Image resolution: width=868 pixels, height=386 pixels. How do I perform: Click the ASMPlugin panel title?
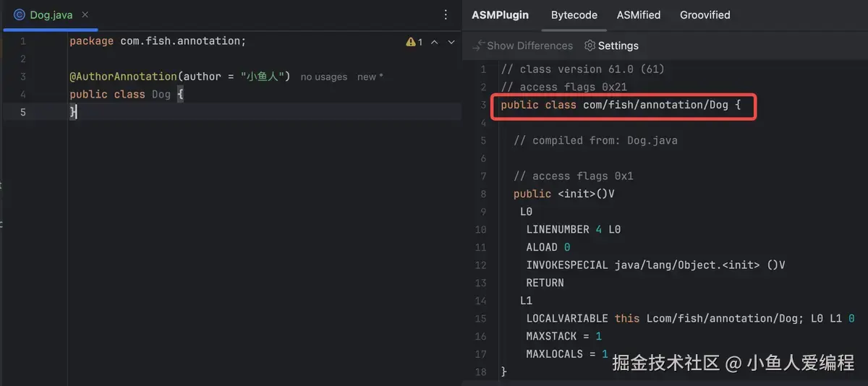(x=500, y=15)
